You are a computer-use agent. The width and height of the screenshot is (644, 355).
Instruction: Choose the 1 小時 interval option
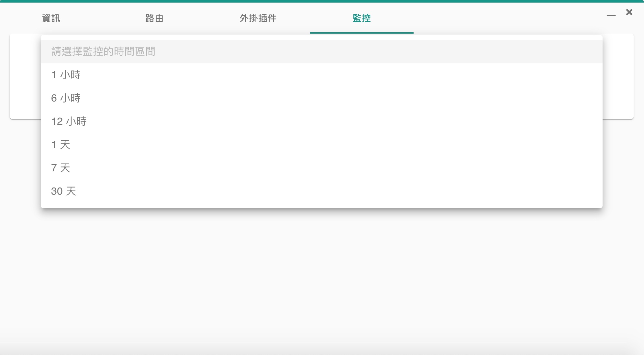click(x=321, y=75)
